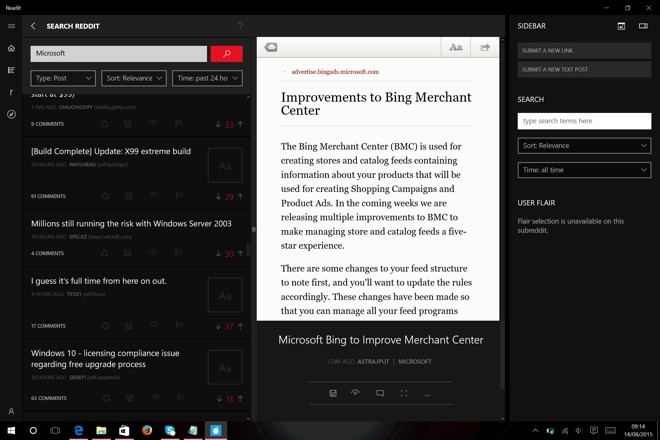Click the results list scrollbar thumb
660x440 pixels.
pyautogui.click(x=248, y=249)
